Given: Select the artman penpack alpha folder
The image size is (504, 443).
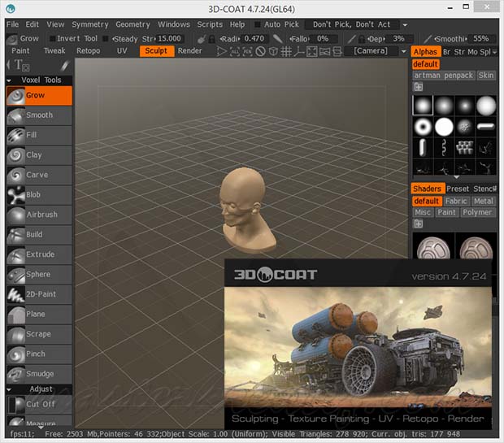Looking at the screenshot, I should pos(443,76).
